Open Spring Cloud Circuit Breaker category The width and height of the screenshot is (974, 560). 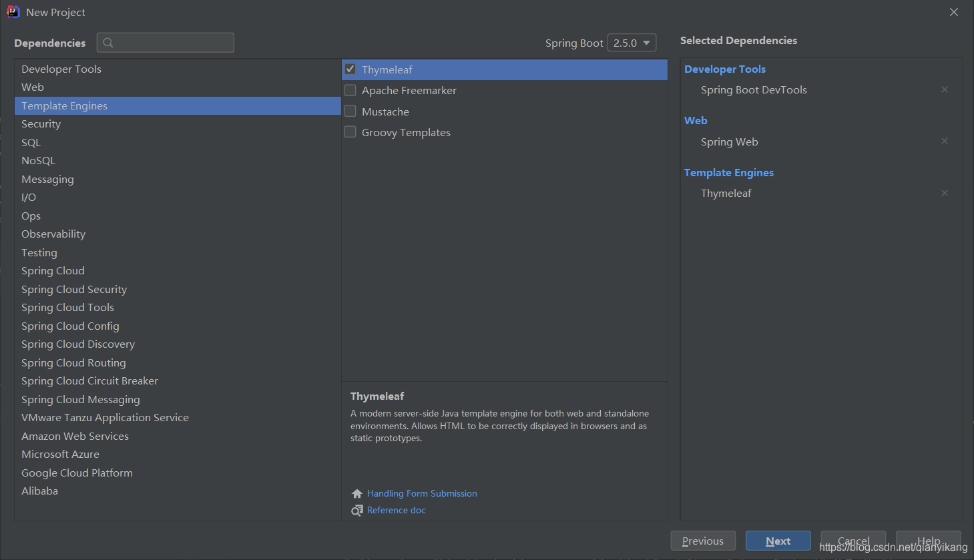(x=178, y=381)
